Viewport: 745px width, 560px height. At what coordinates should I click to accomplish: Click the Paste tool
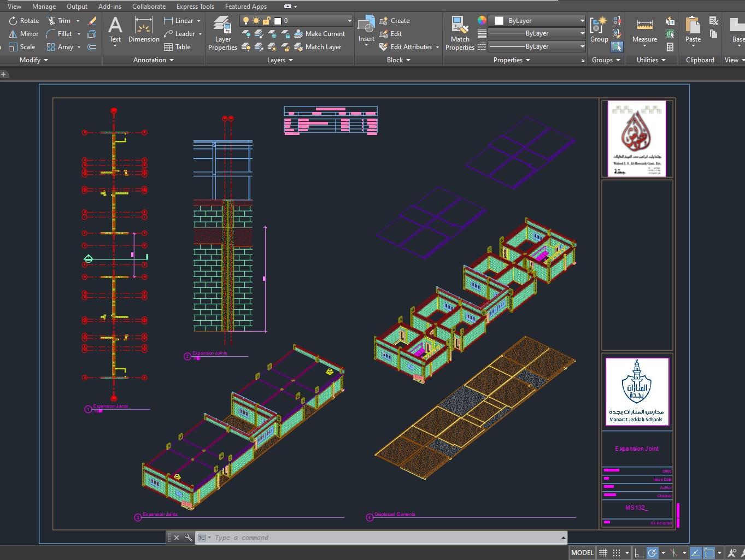click(693, 30)
